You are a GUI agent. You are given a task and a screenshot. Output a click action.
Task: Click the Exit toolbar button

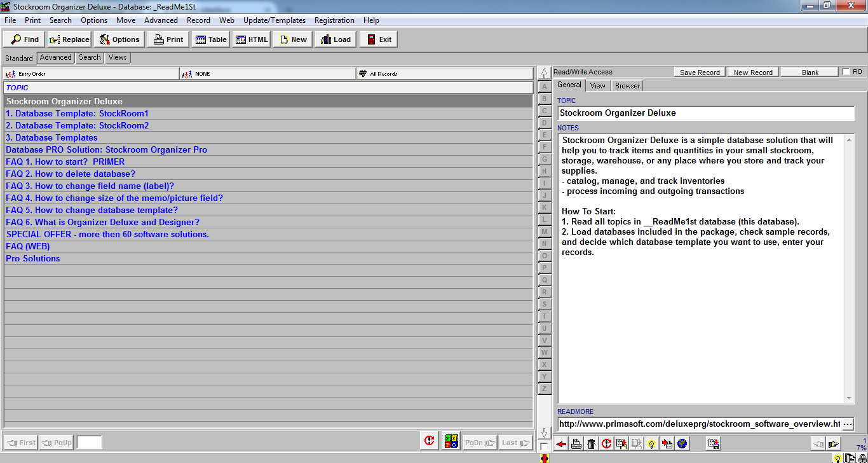[x=379, y=39]
